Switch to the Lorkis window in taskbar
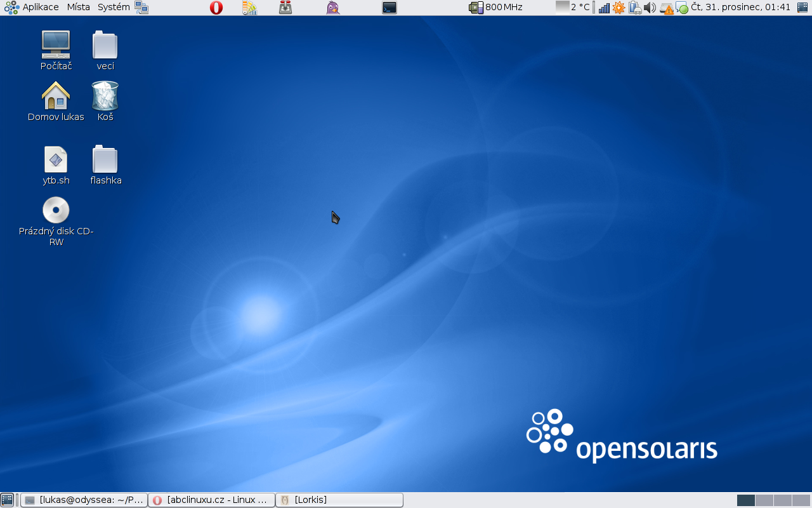Image resolution: width=812 pixels, height=508 pixels. pyautogui.click(x=339, y=500)
